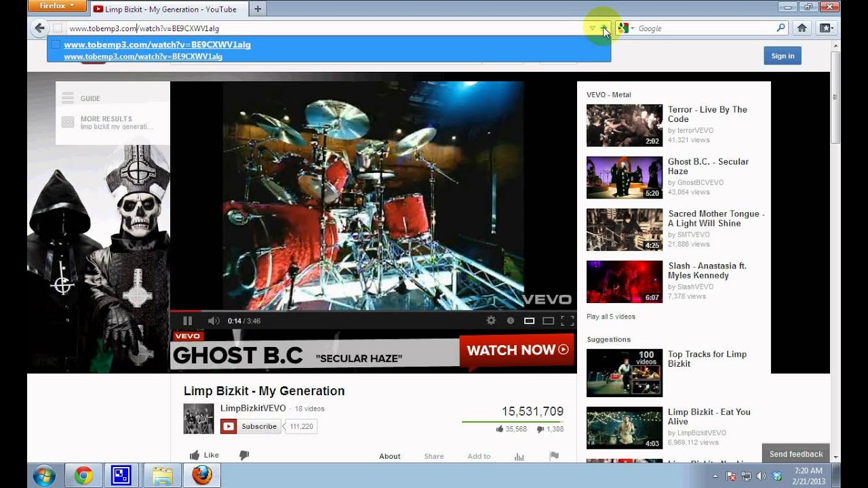This screenshot has height=488, width=868.
Task: Mute the video player volume
Action: pos(214,321)
